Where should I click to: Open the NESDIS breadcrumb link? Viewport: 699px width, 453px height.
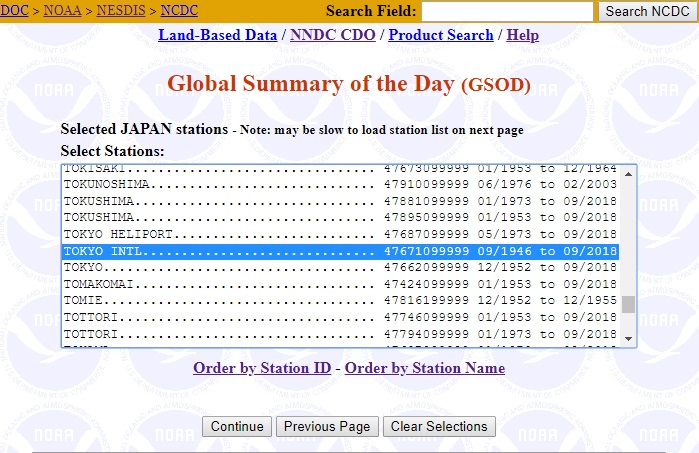(x=121, y=10)
